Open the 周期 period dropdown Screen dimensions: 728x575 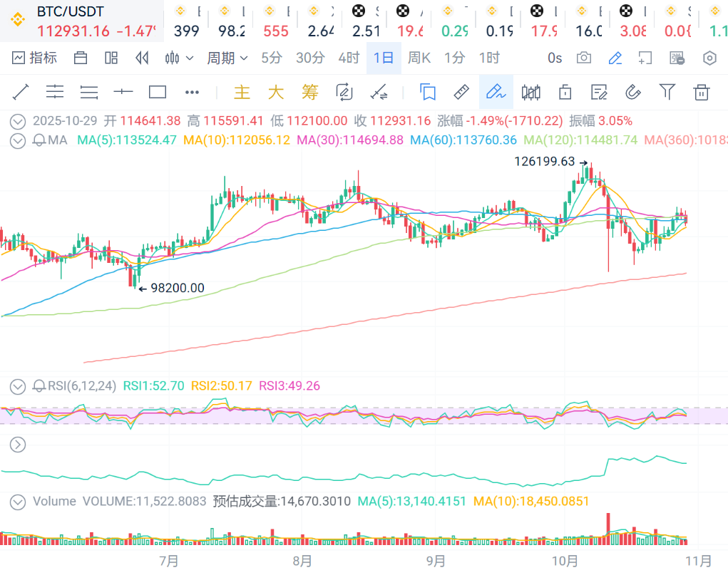point(227,58)
